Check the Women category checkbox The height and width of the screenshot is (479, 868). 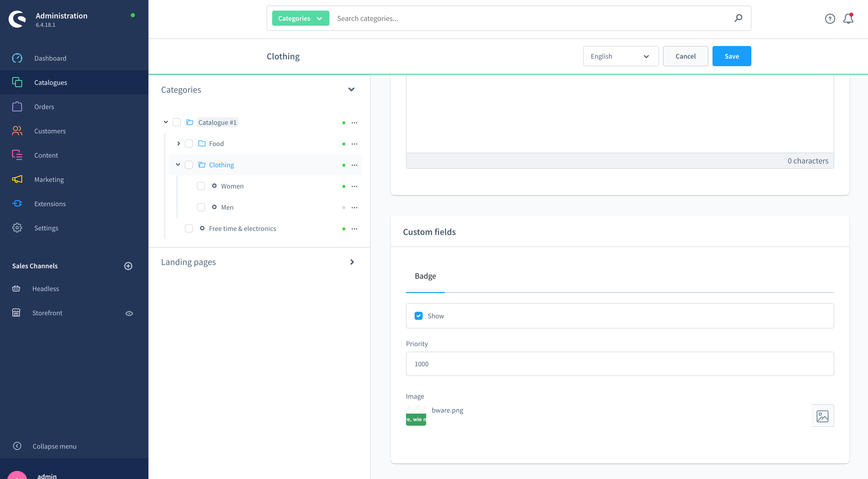[201, 186]
